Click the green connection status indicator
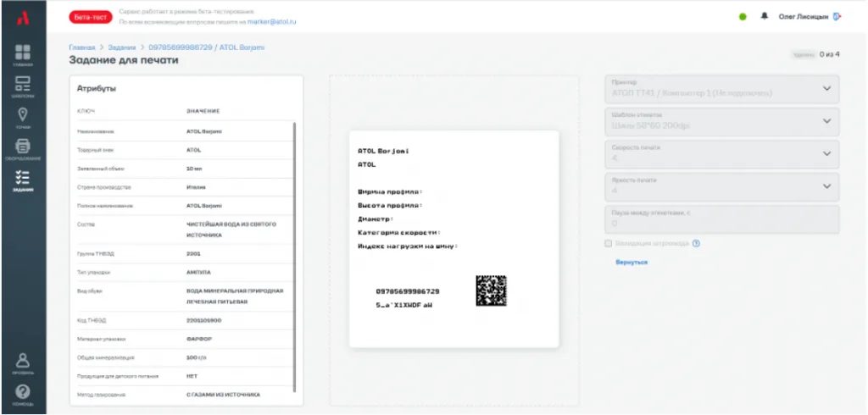The width and height of the screenshot is (868, 415). pos(743,17)
